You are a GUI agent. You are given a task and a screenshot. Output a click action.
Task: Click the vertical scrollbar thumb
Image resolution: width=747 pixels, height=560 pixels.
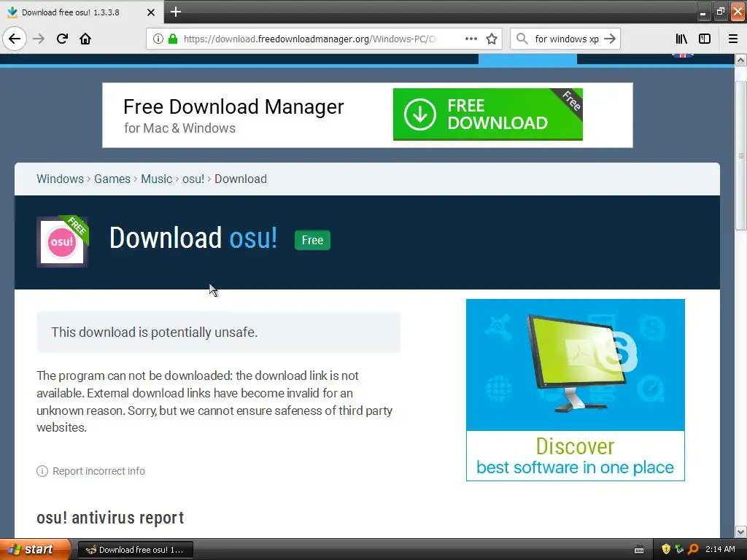point(740,156)
